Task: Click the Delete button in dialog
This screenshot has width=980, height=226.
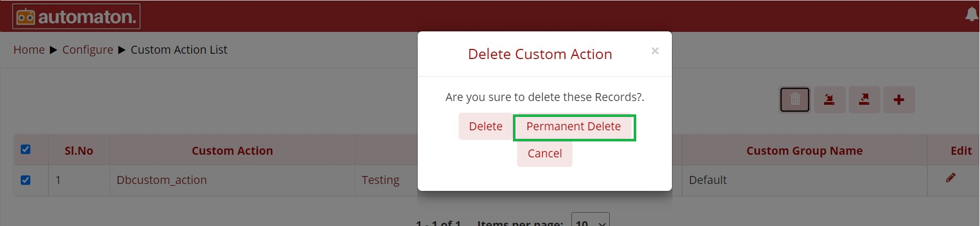Action: point(485,127)
